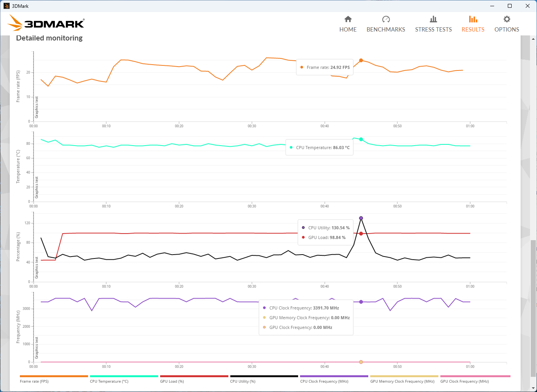Screen dimensions: 537x392
Task: Open the Options gear icon
Action: click(x=507, y=19)
